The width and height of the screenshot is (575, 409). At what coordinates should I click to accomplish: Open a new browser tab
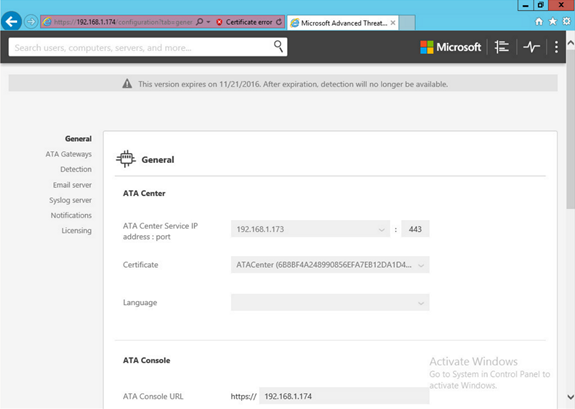(x=407, y=23)
